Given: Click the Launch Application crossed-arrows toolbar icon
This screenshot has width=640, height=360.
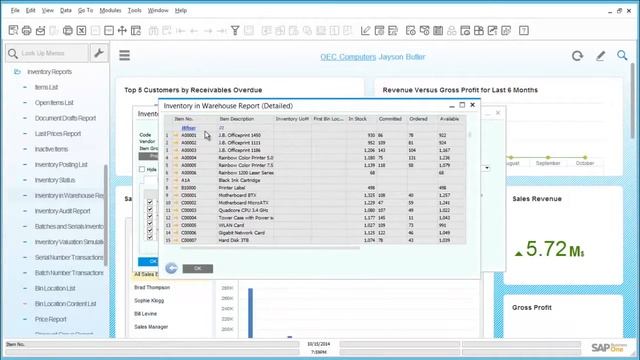Looking at the screenshot, I should pyautogui.click(x=122, y=30).
